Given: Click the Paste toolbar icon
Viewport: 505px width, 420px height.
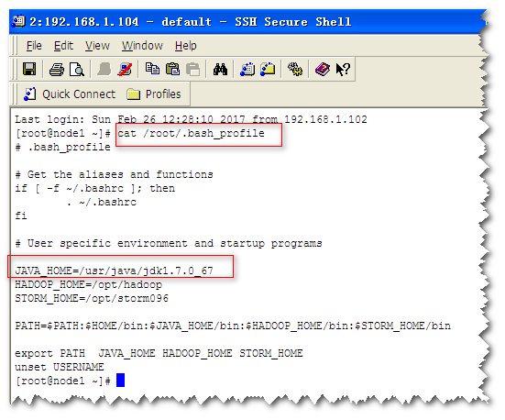Looking at the screenshot, I should point(172,69).
